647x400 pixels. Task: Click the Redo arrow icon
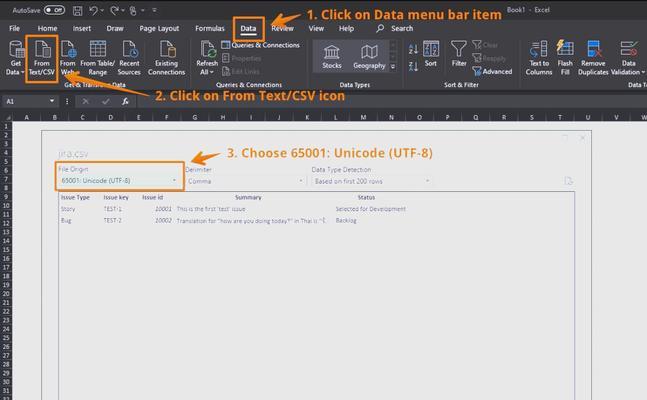coord(115,10)
